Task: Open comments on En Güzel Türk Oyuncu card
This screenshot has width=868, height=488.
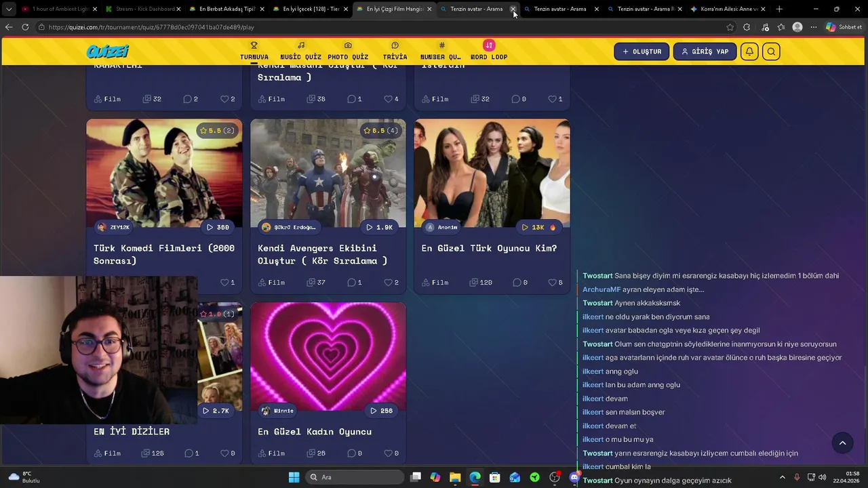Action: (x=519, y=282)
